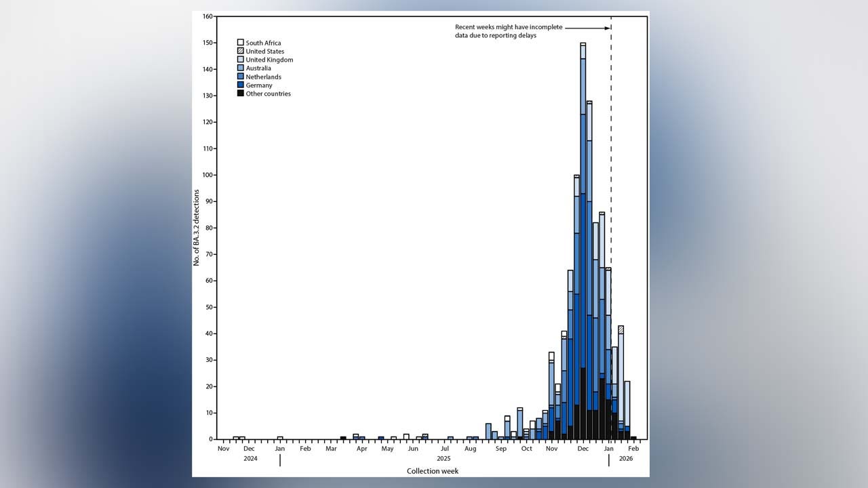The image size is (868, 488).
Task: Click the Jul month label on x-axis
Action: pos(445,449)
